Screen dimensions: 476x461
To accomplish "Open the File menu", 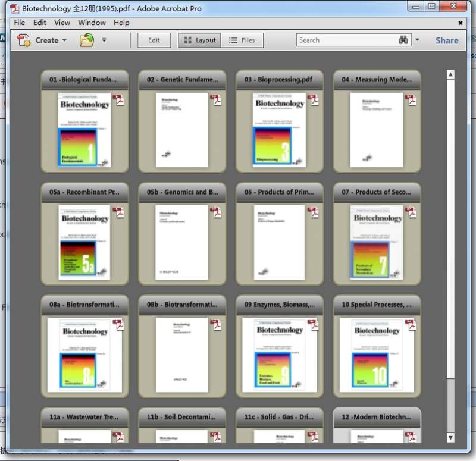I will coord(20,23).
